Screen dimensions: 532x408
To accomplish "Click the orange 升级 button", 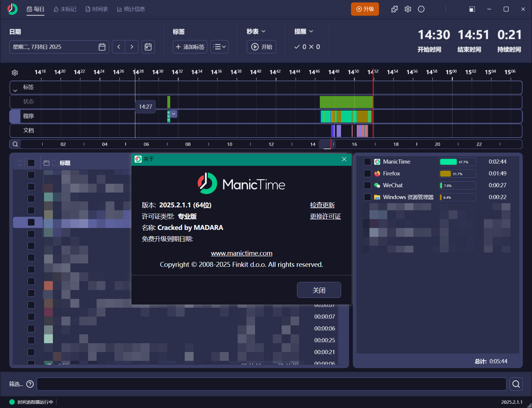I will (365, 9).
